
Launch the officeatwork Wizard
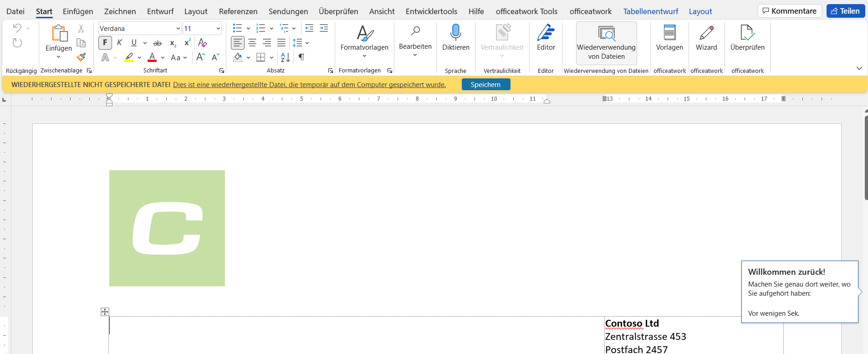(x=706, y=38)
